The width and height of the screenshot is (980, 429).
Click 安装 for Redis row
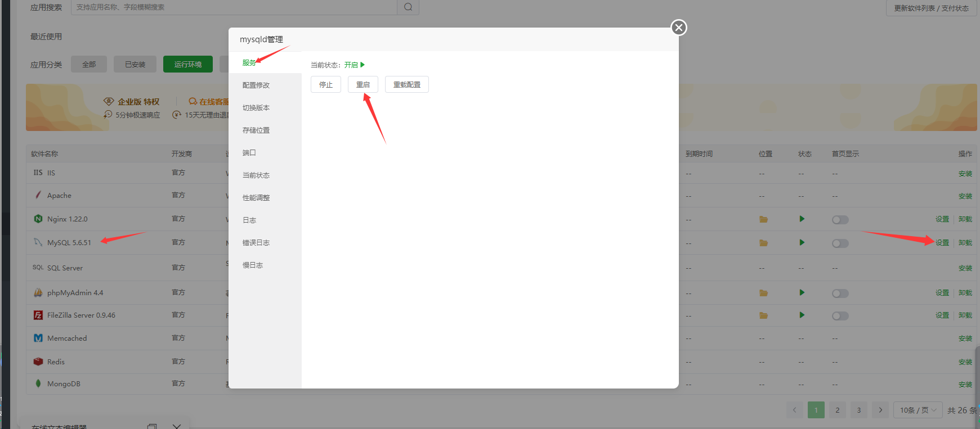tap(965, 362)
